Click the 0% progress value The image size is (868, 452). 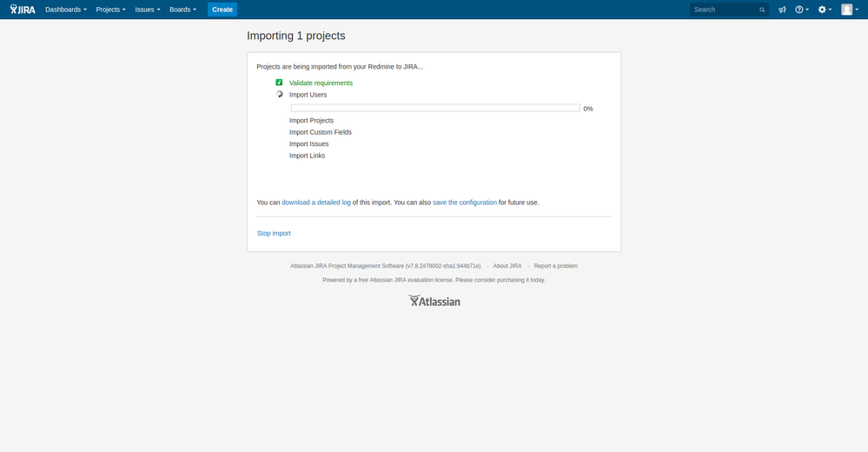(x=588, y=110)
